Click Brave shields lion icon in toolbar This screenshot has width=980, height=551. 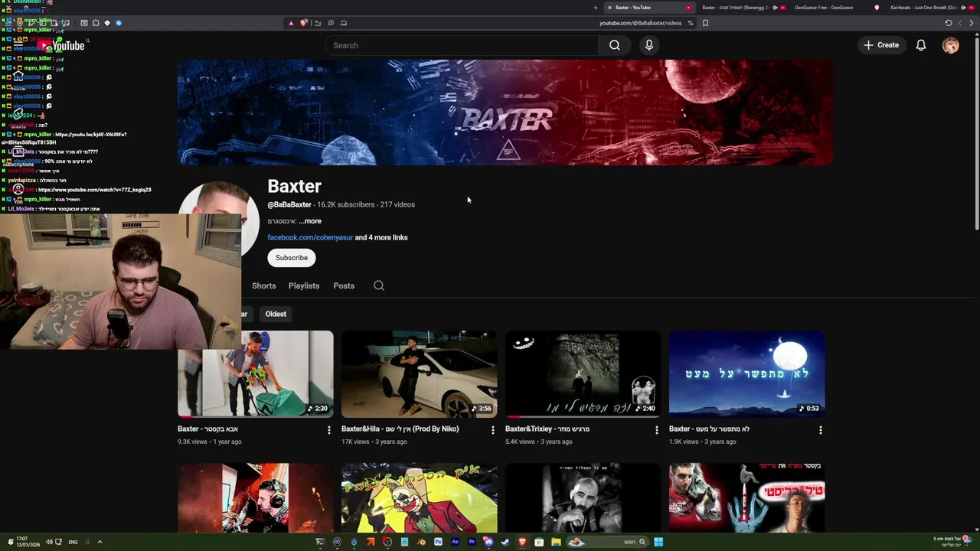[303, 23]
